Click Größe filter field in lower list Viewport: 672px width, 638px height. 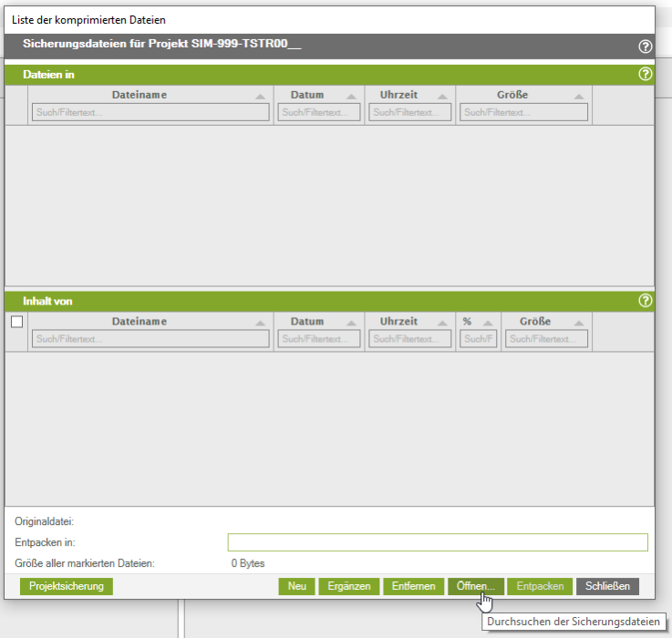pyautogui.click(x=547, y=339)
